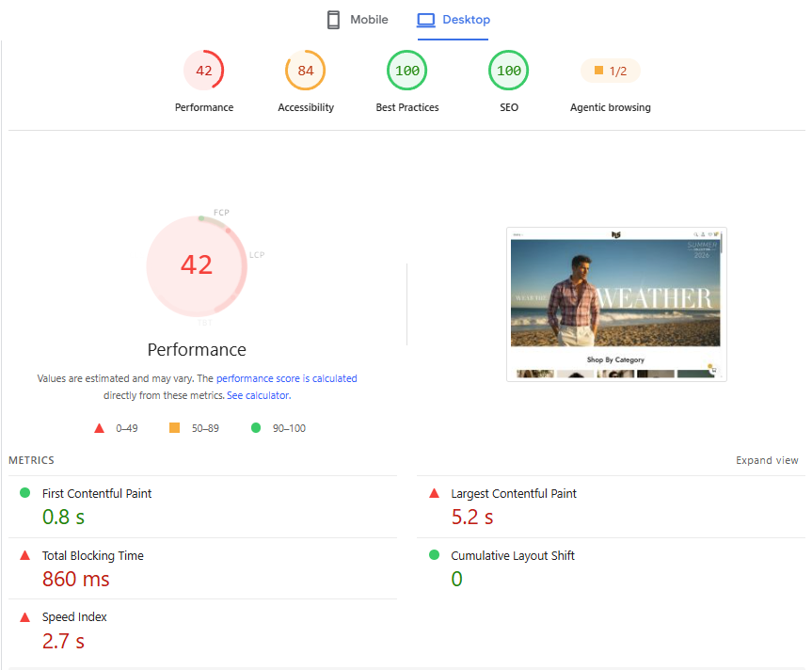812x670 pixels.
Task: Open the Performance score gauge 42
Action: (x=204, y=71)
